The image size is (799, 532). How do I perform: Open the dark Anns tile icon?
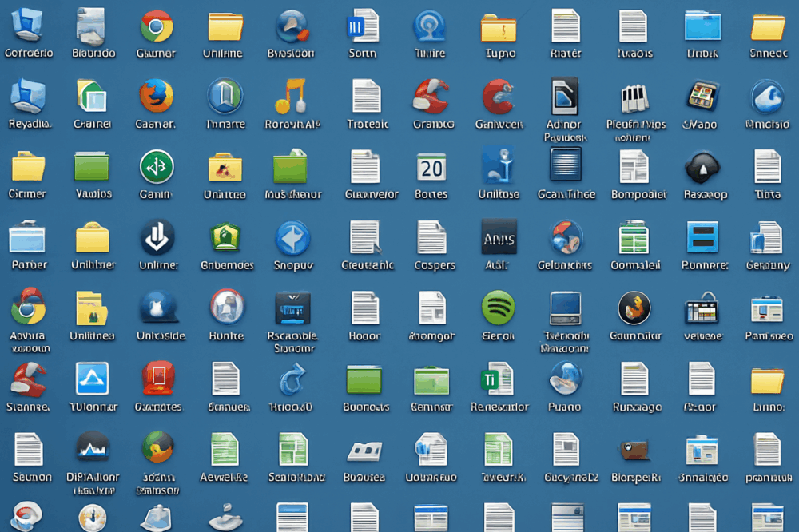(499, 237)
